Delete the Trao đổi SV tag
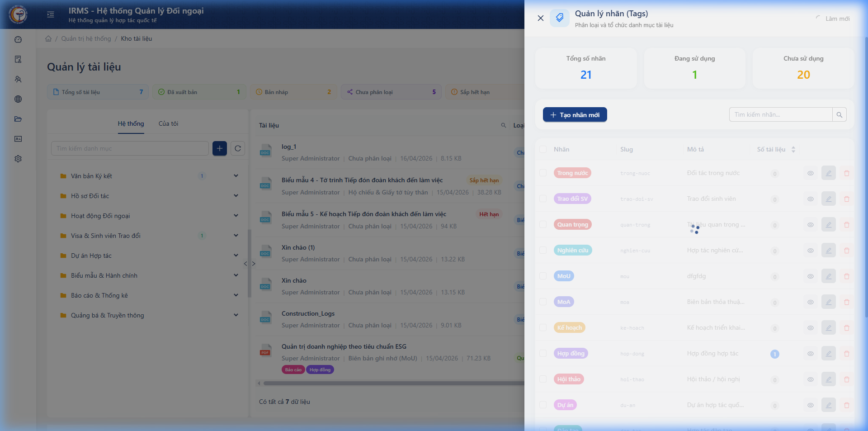Screen dimensions: 868x431 click(x=846, y=199)
